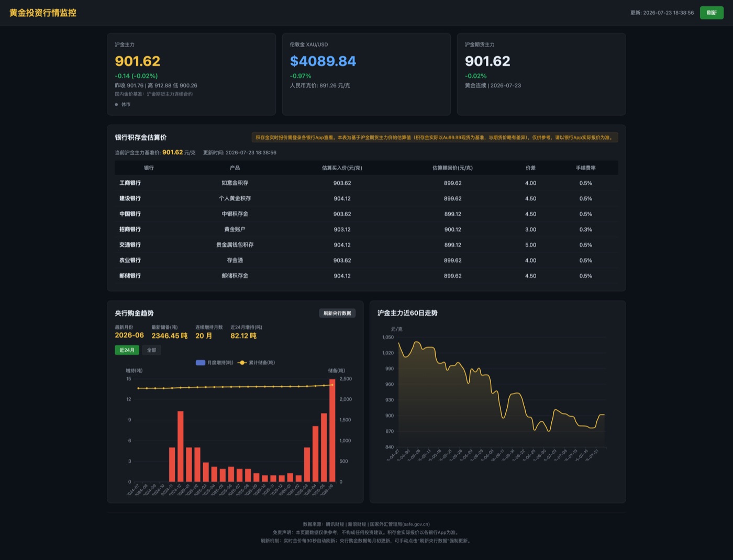Click the 银行积存金估算价 section heading
Viewport: 733px width, 560px height.
point(141,137)
